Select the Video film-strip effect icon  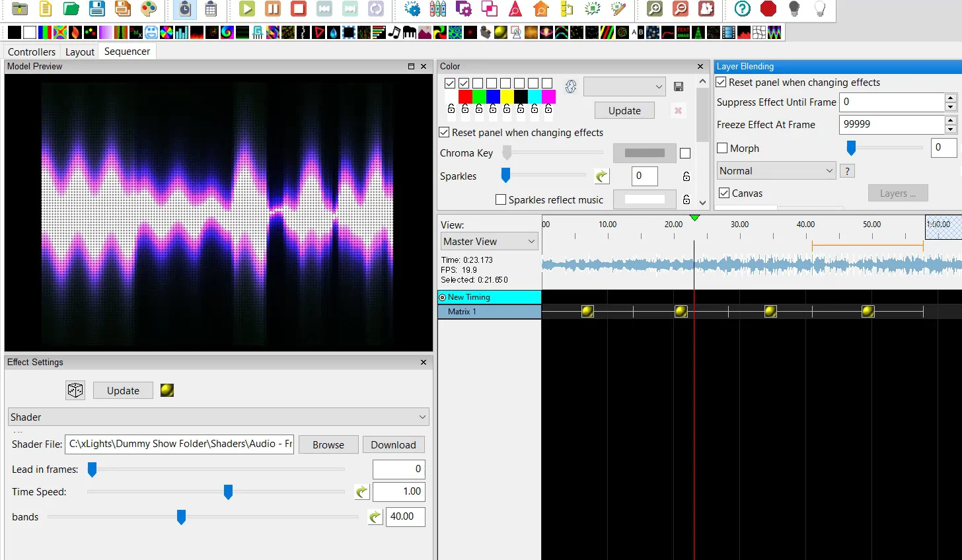click(729, 32)
